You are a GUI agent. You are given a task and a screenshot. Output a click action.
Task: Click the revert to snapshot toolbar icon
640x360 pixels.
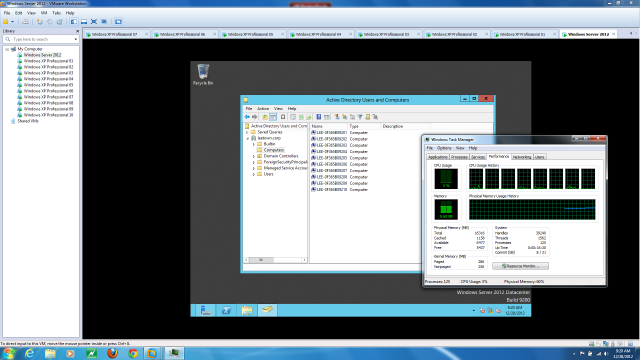49,22
